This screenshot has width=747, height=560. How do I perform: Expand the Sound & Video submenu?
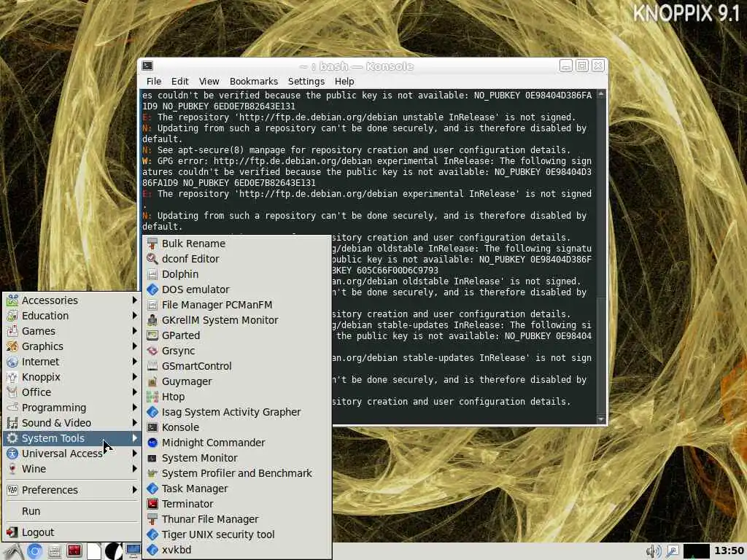[72, 422]
